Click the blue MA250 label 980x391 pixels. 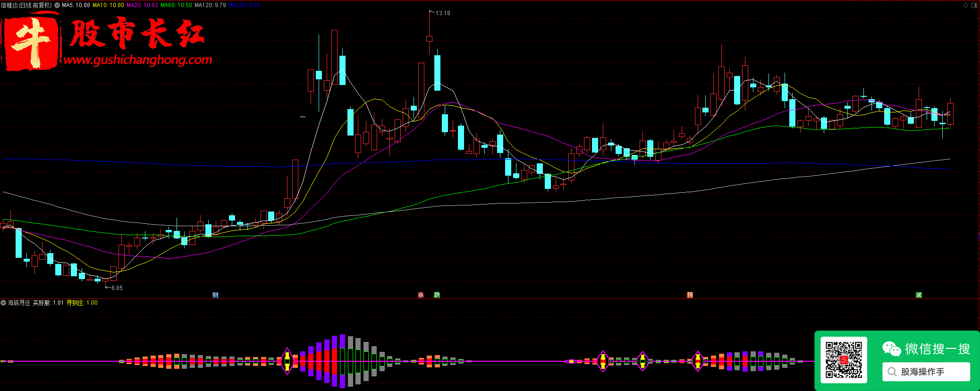[x=244, y=5]
